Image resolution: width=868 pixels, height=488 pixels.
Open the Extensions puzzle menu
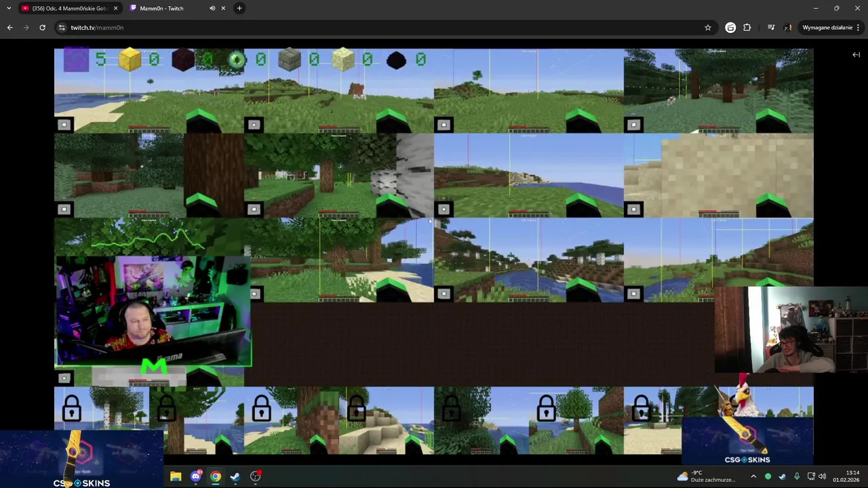(747, 27)
